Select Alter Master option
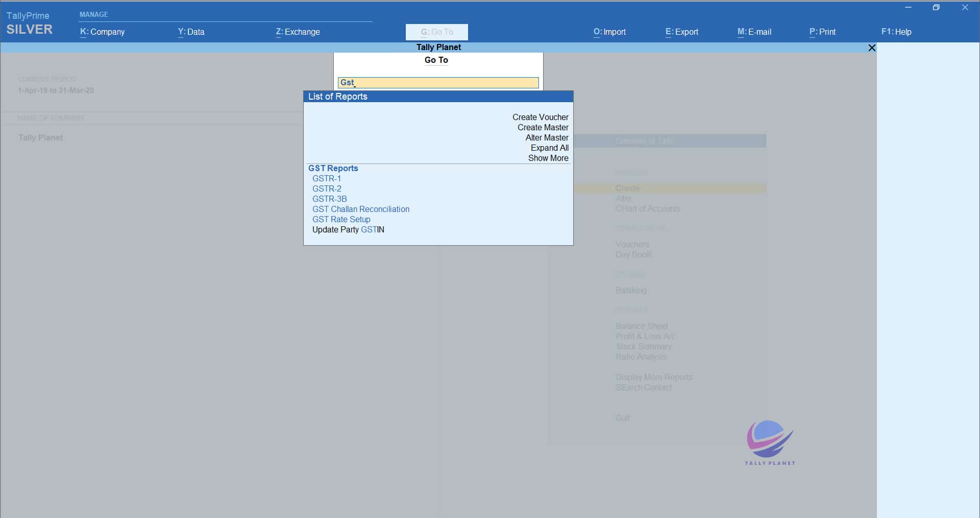This screenshot has width=980, height=518. click(546, 137)
